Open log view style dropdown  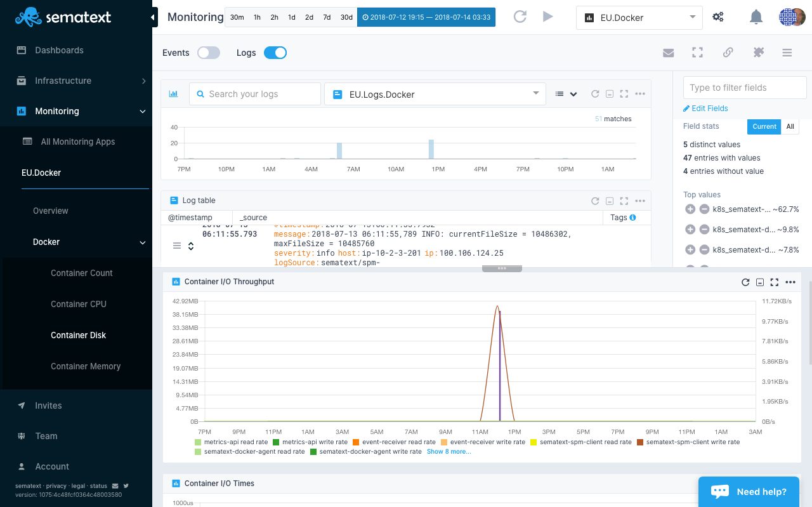pyautogui.click(x=566, y=94)
